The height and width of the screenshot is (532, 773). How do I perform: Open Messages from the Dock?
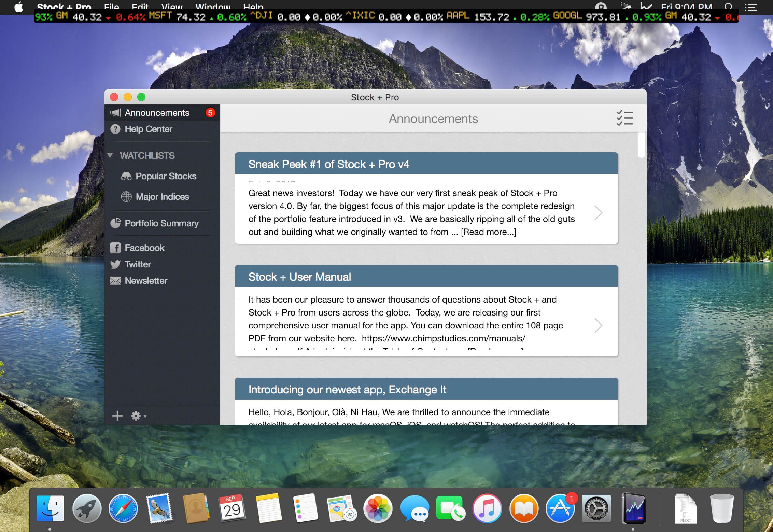pos(414,508)
